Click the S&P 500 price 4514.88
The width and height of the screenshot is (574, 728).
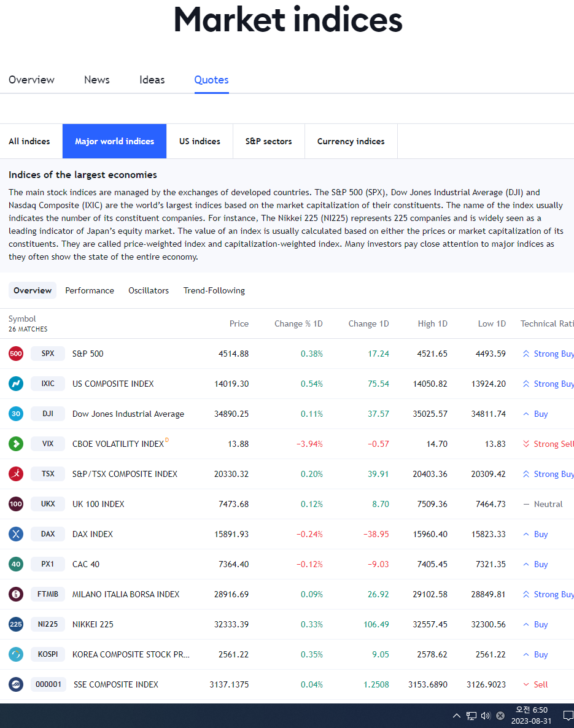click(x=234, y=354)
